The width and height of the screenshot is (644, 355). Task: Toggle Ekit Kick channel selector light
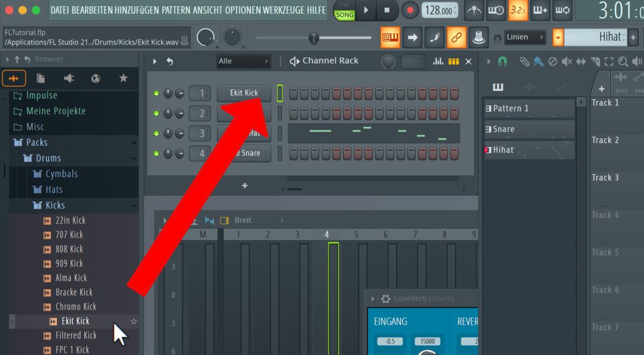280,93
